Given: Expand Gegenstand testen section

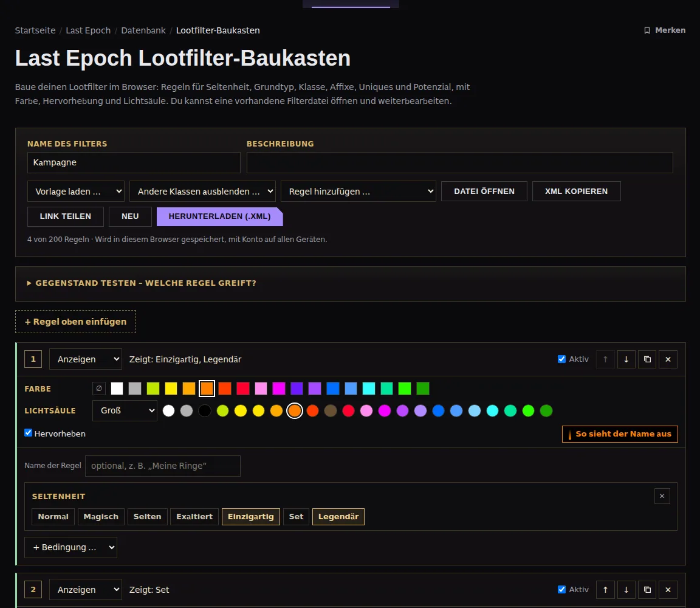Looking at the screenshot, I should point(142,283).
